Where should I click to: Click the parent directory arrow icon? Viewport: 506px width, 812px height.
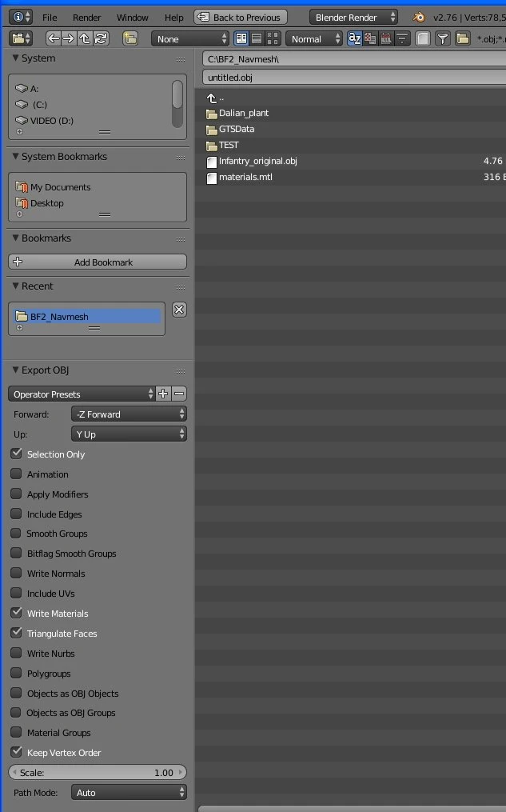(85, 38)
